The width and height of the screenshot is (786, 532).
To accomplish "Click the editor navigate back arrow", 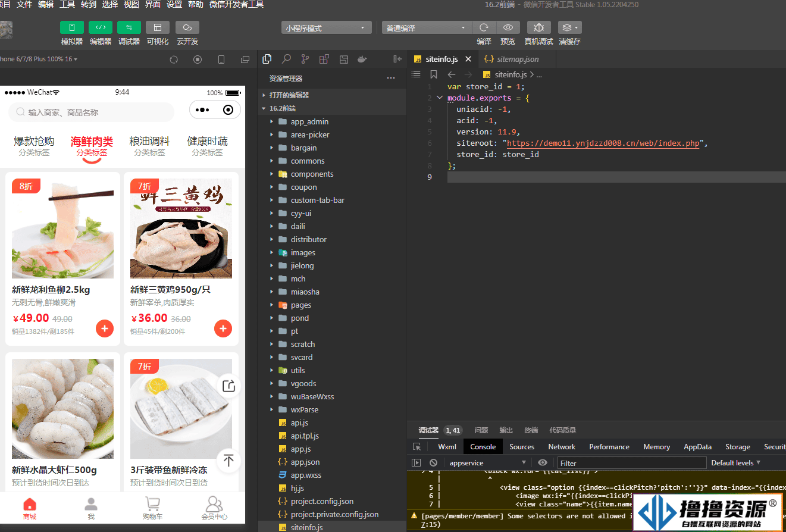I will [x=452, y=74].
